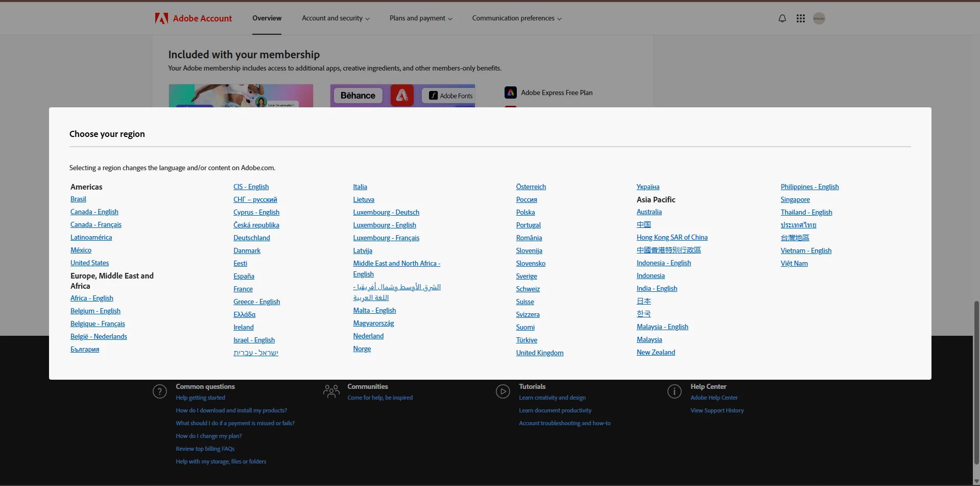Screen dimensions: 980x486
Task: Select Česká republika region
Action: (x=256, y=225)
